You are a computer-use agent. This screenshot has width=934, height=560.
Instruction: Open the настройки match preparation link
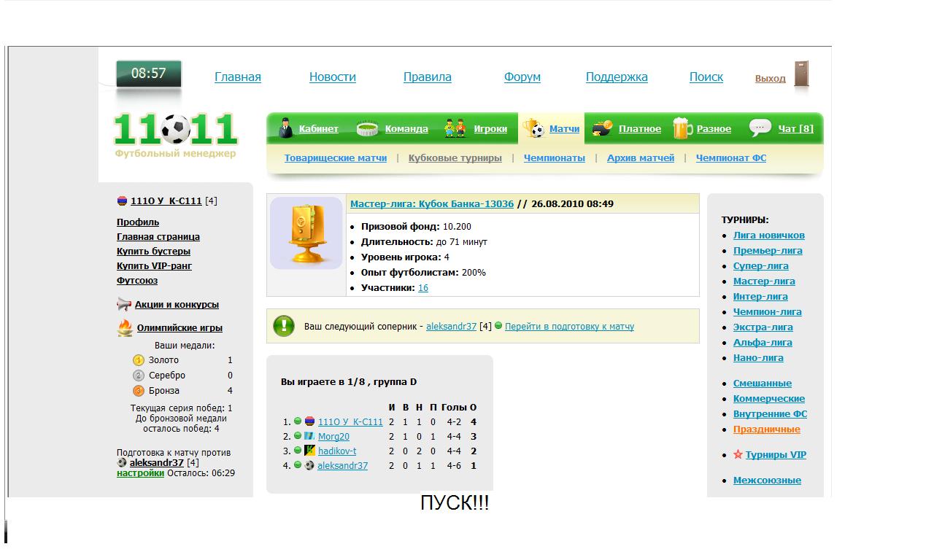pyautogui.click(x=140, y=473)
